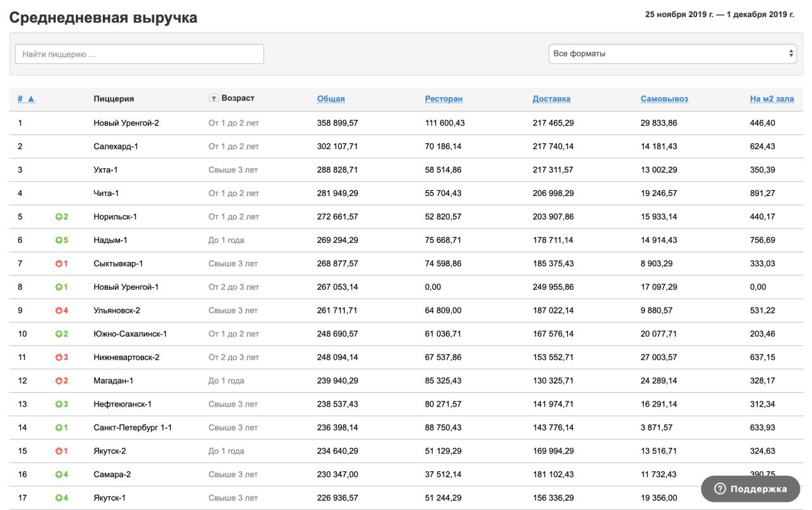Sort table by Общая column

pos(331,99)
